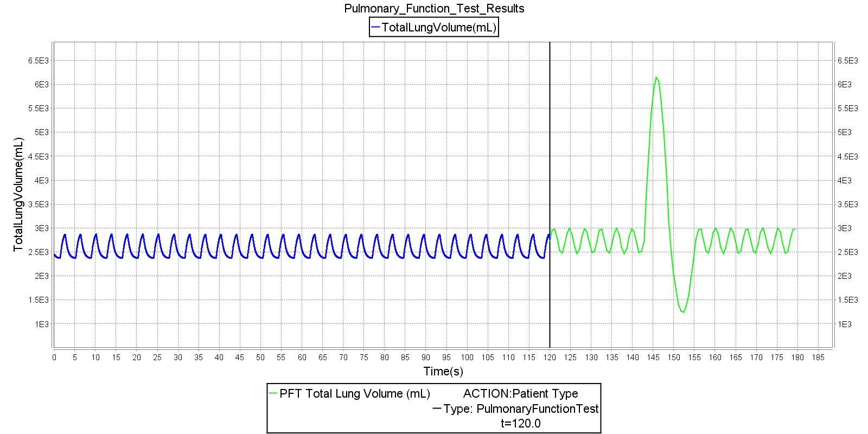Click the chart title Pulmonary_Function_Test_Results

[434, 8]
